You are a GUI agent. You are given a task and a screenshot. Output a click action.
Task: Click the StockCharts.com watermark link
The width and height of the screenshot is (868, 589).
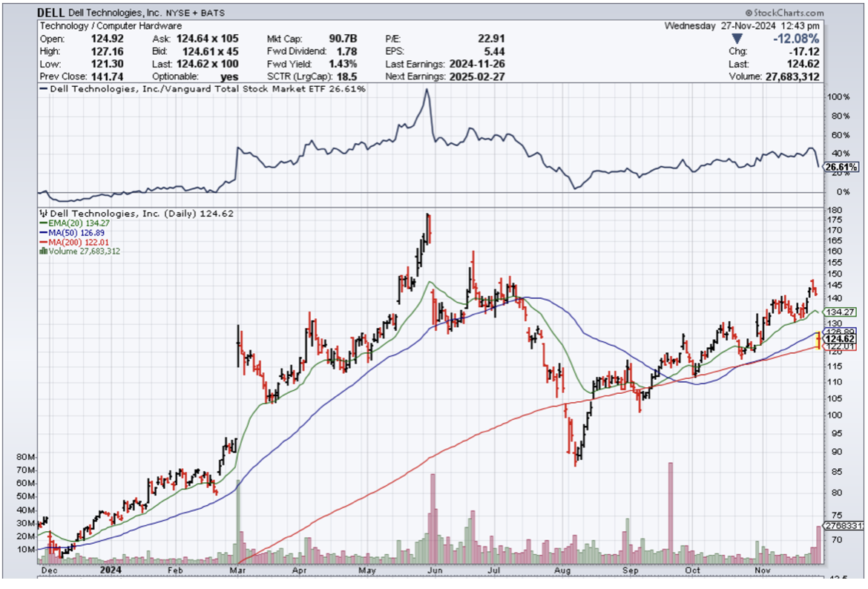point(789,13)
